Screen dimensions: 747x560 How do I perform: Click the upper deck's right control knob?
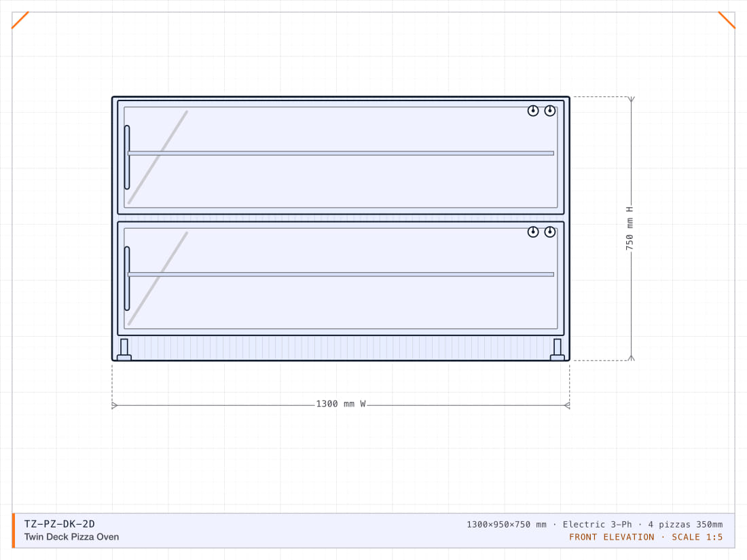tap(550, 111)
